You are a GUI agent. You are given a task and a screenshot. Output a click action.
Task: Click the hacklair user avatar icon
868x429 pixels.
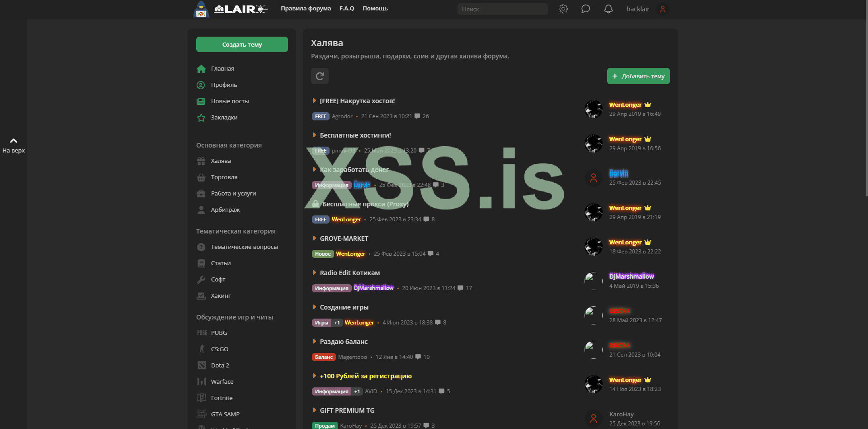tap(663, 9)
